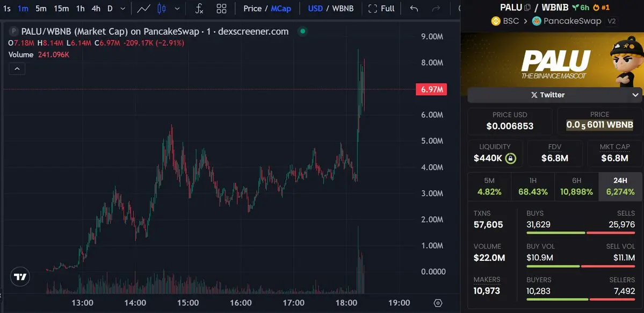The height and width of the screenshot is (313, 644).
Task: Switch chart to Price mode
Action: (x=252, y=9)
